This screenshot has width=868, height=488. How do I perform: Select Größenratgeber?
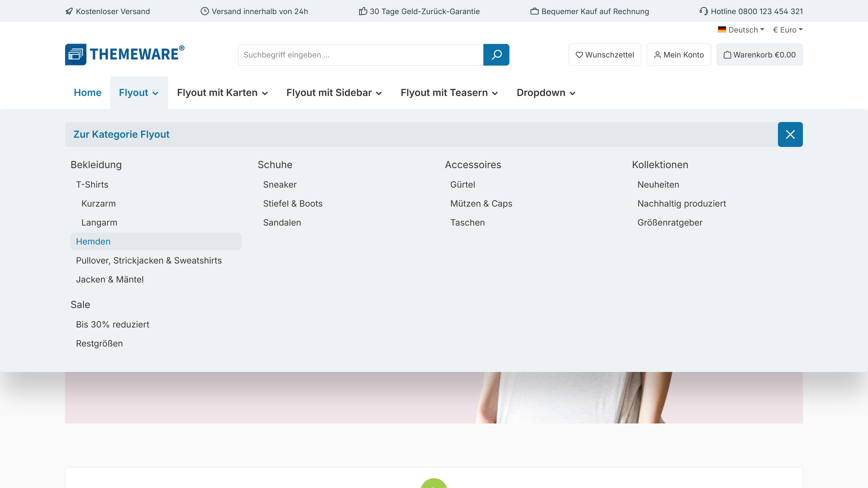coord(669,223)
